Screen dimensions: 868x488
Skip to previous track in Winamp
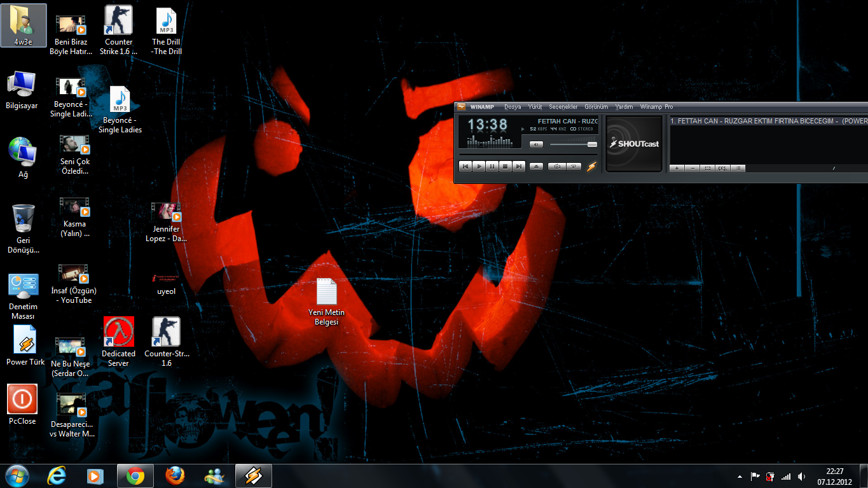click(465, 167)
